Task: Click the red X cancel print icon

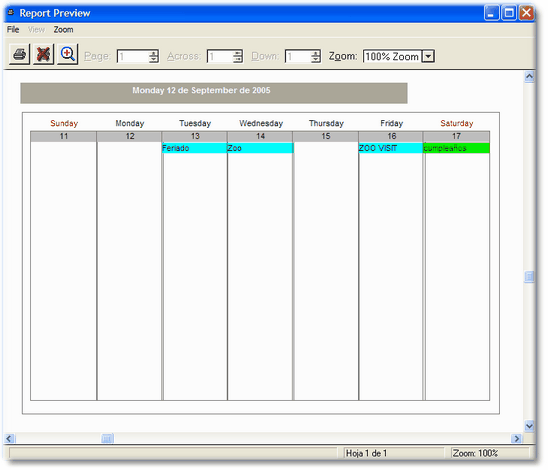Action: [x=43, y=55]
